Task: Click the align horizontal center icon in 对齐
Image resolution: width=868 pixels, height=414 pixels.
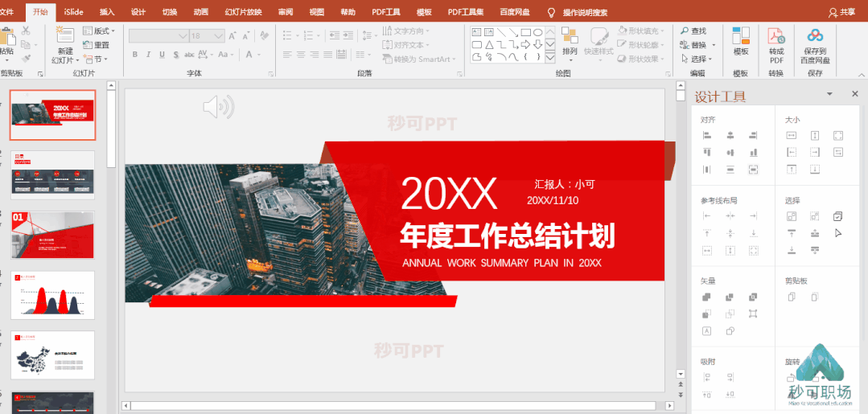Action: [730, 135]
